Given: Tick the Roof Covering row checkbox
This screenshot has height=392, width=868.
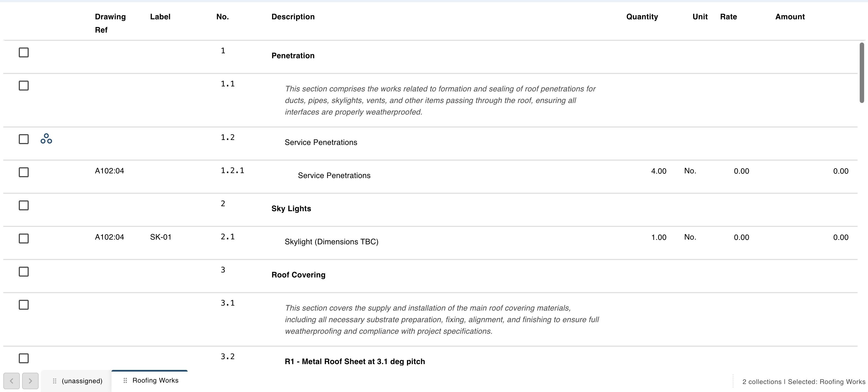Looking at the screenshot, I should tap(23, 271).
